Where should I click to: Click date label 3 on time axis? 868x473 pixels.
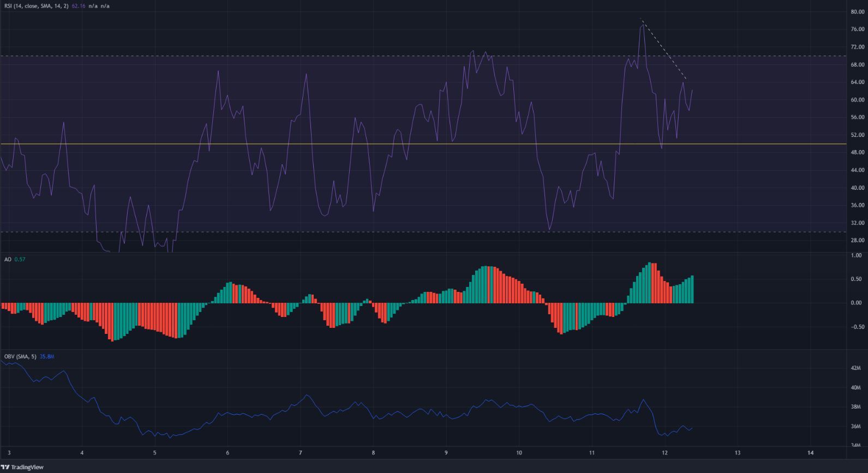(9, 452)
